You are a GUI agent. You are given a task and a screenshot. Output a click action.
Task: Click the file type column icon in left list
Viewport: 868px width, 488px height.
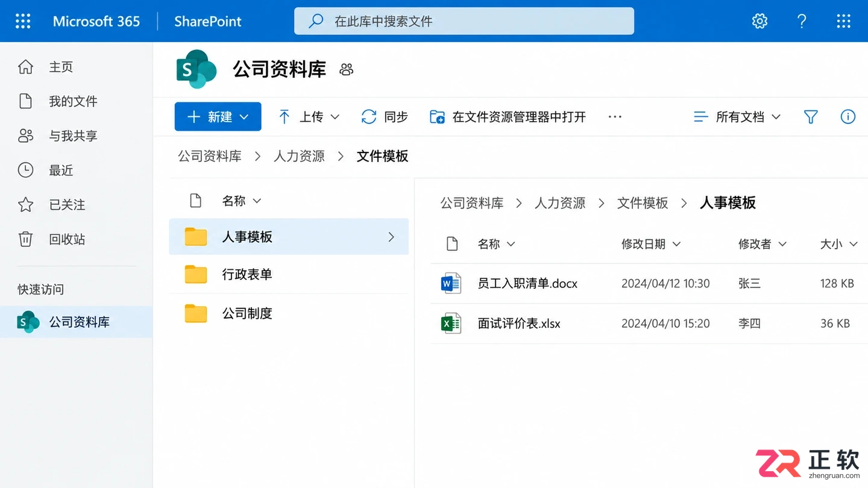pos(195,201)
